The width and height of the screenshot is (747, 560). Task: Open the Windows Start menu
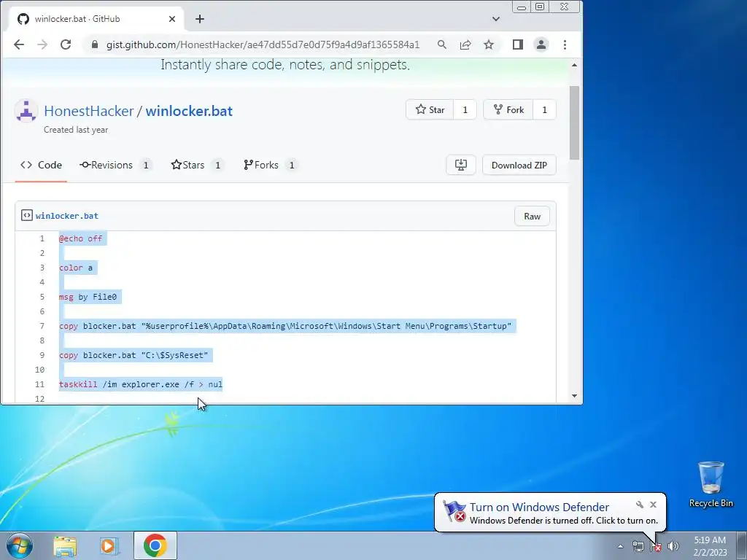point(19,545)
